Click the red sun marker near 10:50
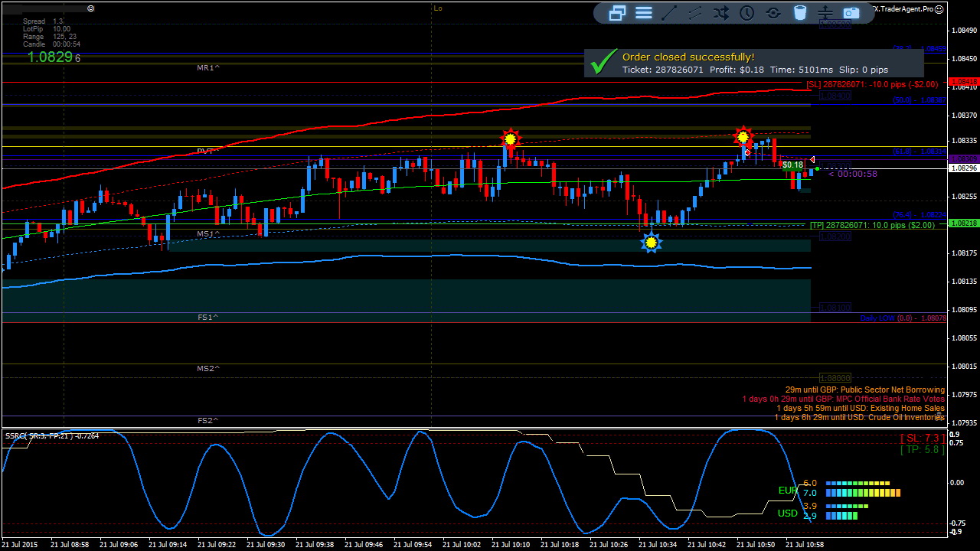The image size is (980, 551). click(x=743, y=137)
